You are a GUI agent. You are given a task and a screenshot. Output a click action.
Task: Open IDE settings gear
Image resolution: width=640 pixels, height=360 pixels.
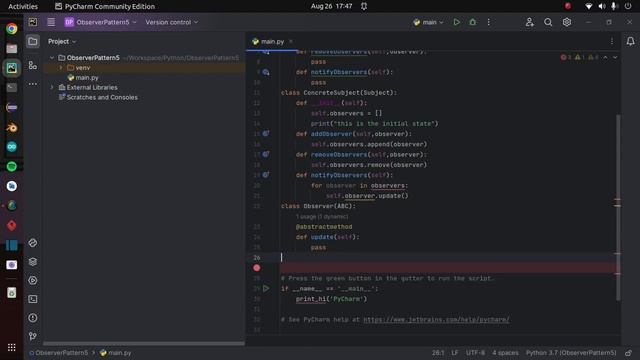tap(567, 22)
